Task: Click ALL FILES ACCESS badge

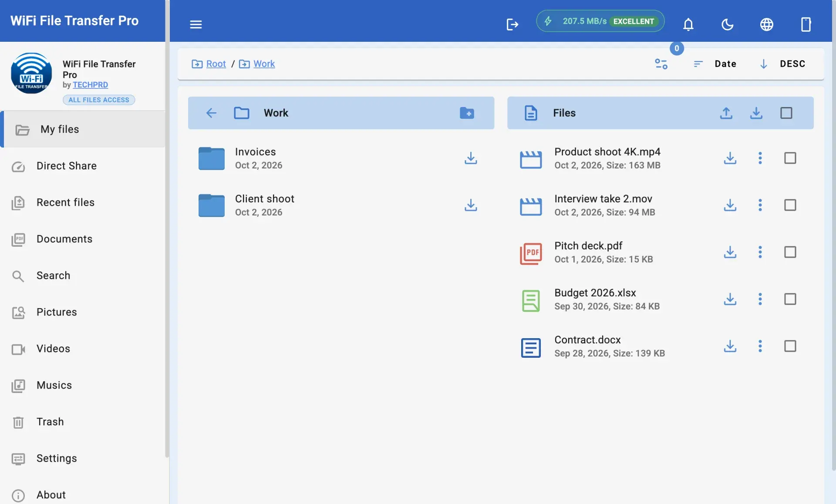Action: 99,100
